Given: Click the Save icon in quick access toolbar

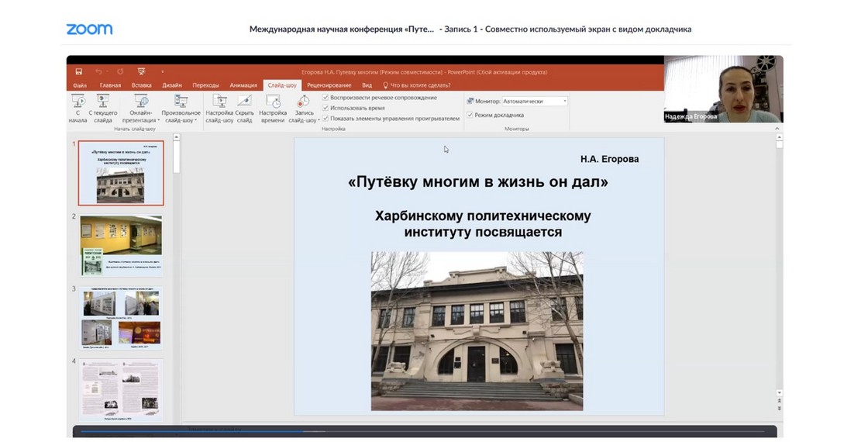Looking at the screenshot, I should click(78, 72).
